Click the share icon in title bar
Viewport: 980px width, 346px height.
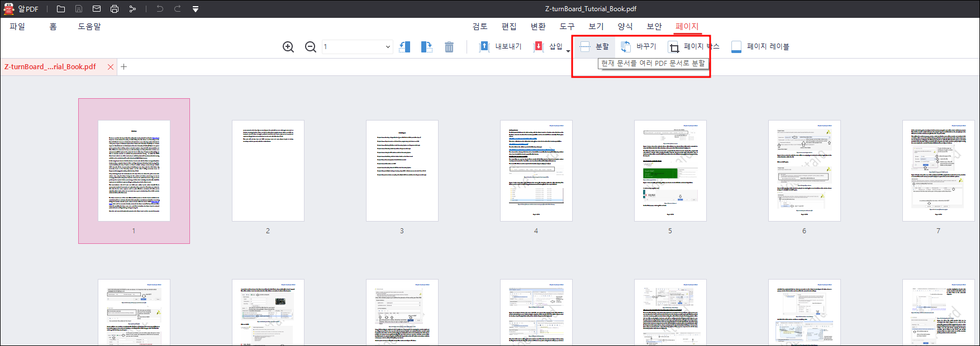pos(132,9)
